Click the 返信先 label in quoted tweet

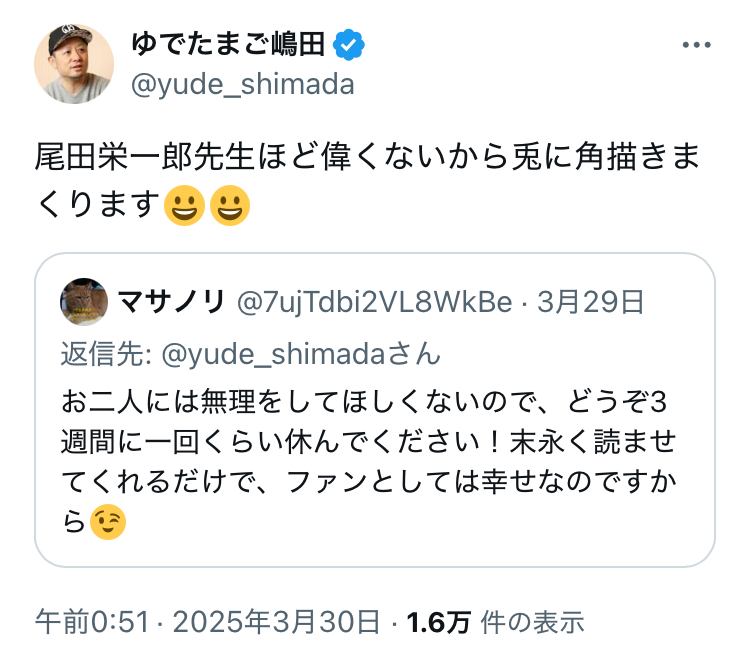click(x=104, y=354)
